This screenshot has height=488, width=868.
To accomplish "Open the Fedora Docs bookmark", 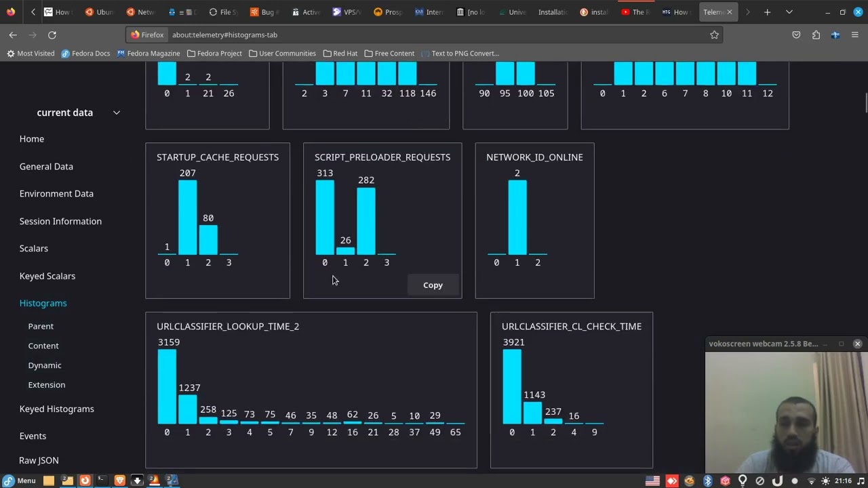I will [85, 53].
